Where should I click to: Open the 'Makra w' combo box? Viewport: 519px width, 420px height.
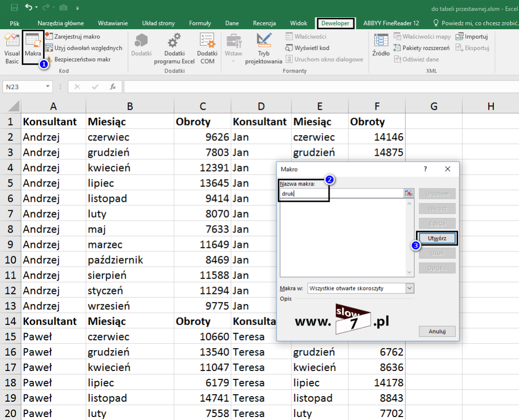361,288
